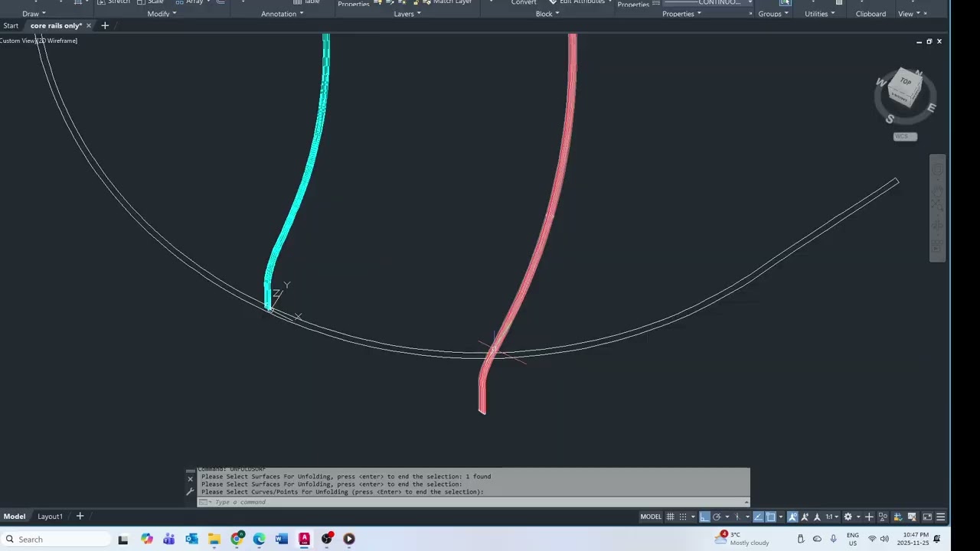Open the WCS coordinate system menu

[905, 136]
